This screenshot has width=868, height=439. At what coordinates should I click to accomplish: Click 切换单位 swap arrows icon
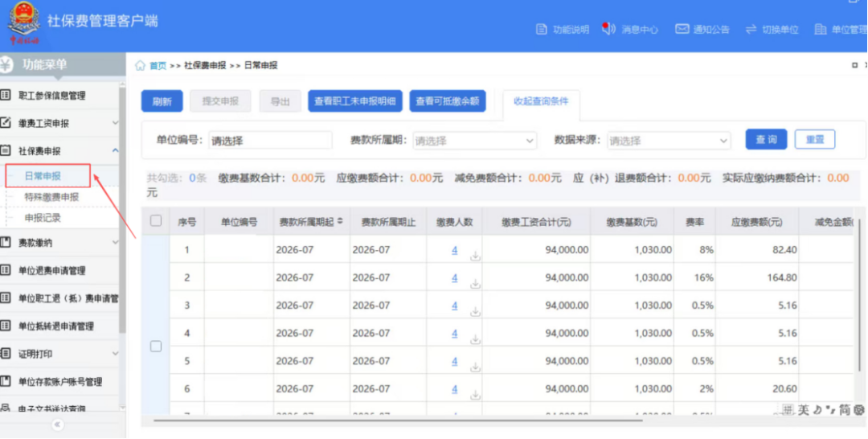751,29
